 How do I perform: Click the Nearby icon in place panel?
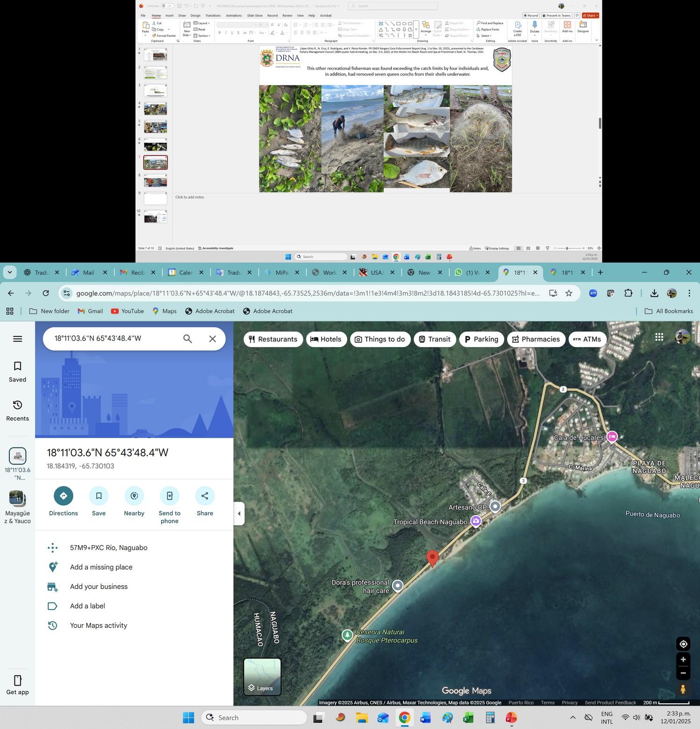[x=134, y=495]
